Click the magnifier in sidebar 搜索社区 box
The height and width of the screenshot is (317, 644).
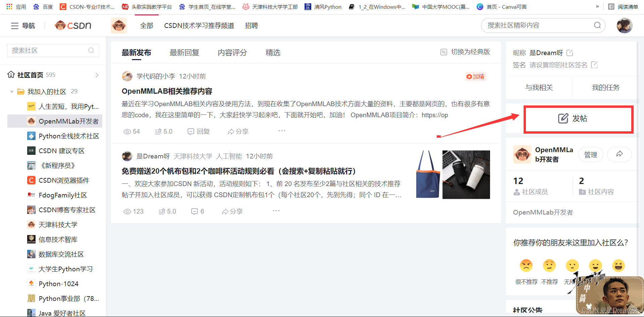91,50
